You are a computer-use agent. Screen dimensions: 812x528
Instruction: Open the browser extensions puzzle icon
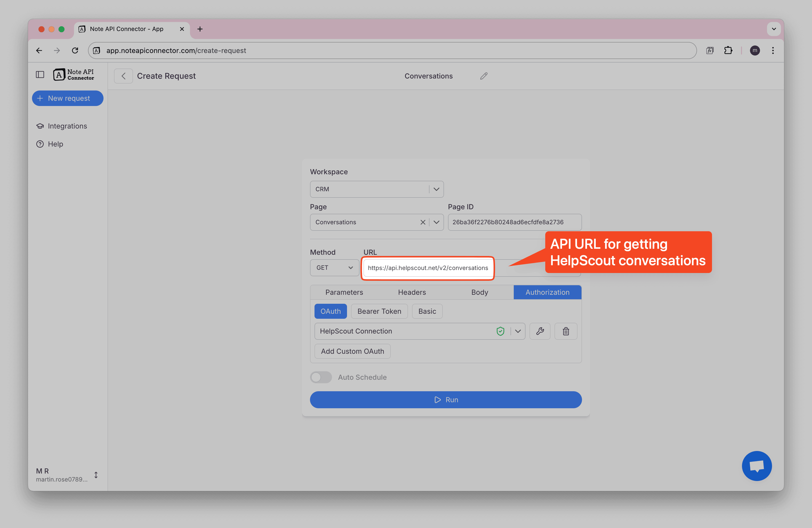(728, 50)
